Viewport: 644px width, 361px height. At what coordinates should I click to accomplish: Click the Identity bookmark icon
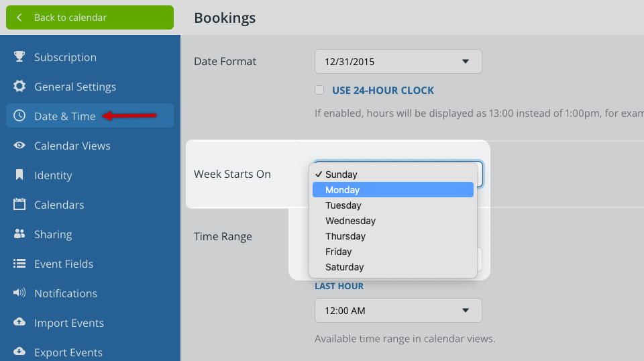[19, 175]
